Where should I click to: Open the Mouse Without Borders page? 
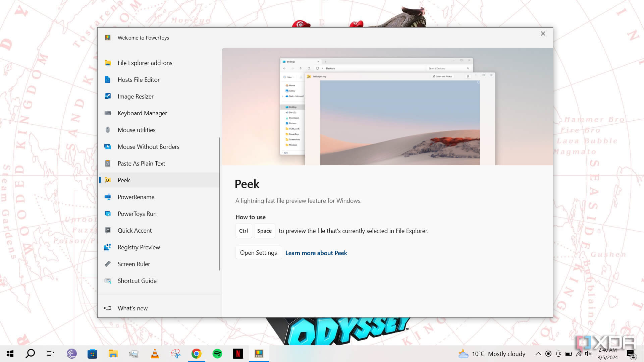coord(148,147)
